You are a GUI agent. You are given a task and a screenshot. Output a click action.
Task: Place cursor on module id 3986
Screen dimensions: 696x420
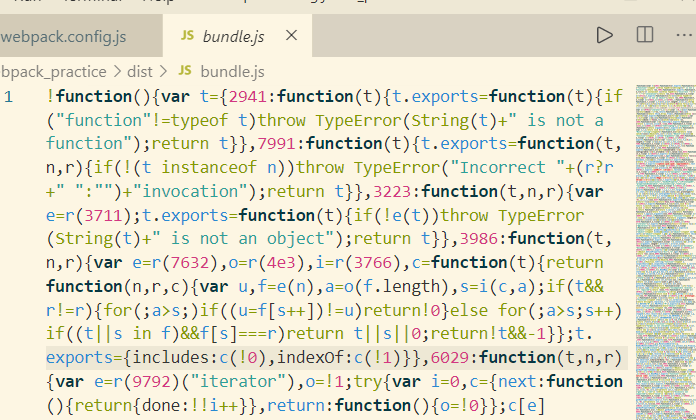[478, 239]
